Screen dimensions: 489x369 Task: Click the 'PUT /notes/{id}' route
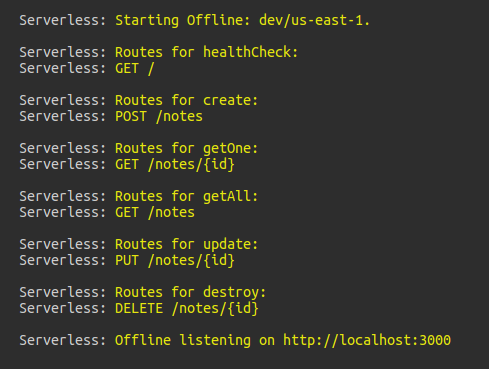coord(175,260)
